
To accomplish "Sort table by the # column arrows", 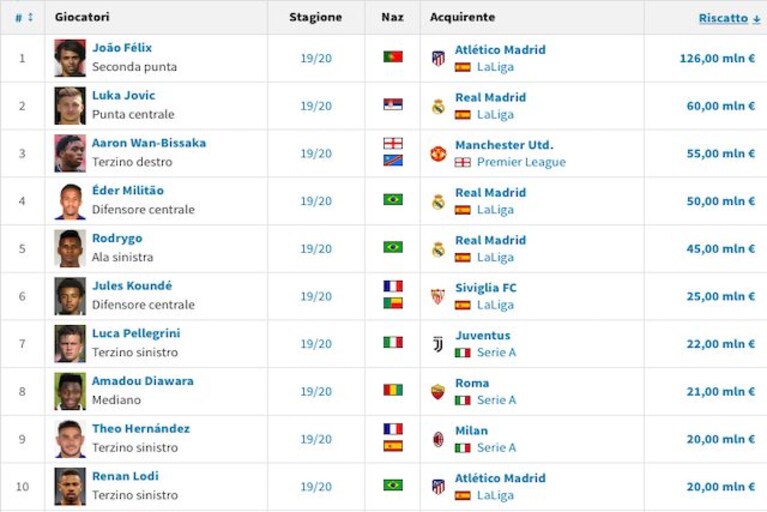I will pos(24,18).
